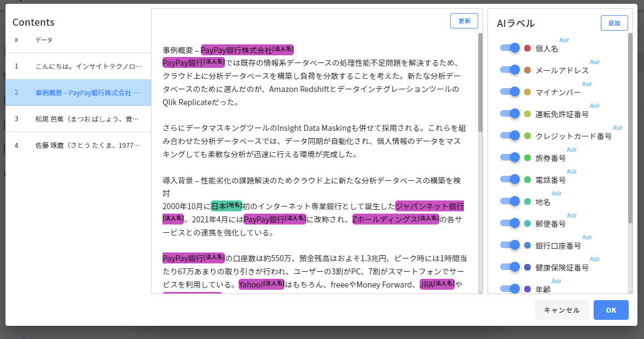
Task: Open the Asir link for 銀行口座番号
Action: (x=587, y=237)
